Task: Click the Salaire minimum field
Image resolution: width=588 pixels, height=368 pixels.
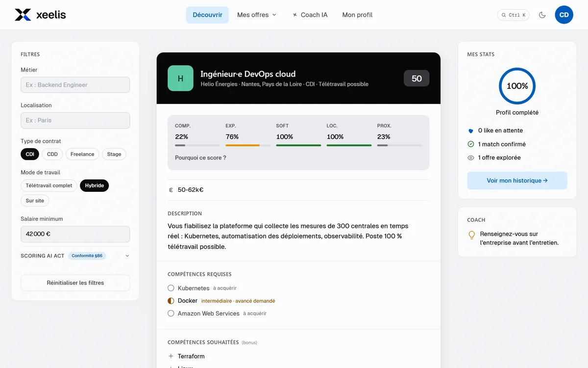Action: click(x=75, y=234)
